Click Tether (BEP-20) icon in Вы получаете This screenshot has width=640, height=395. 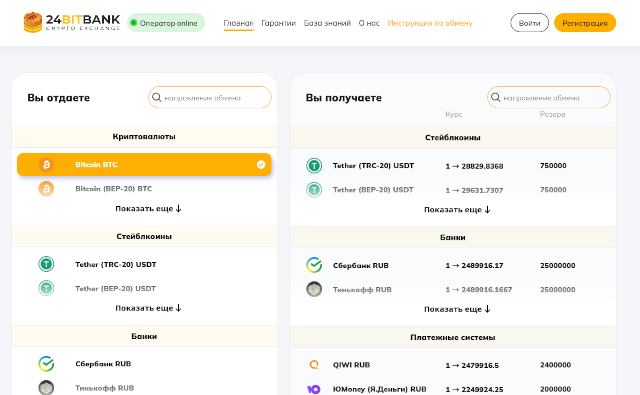click(314, 190)
